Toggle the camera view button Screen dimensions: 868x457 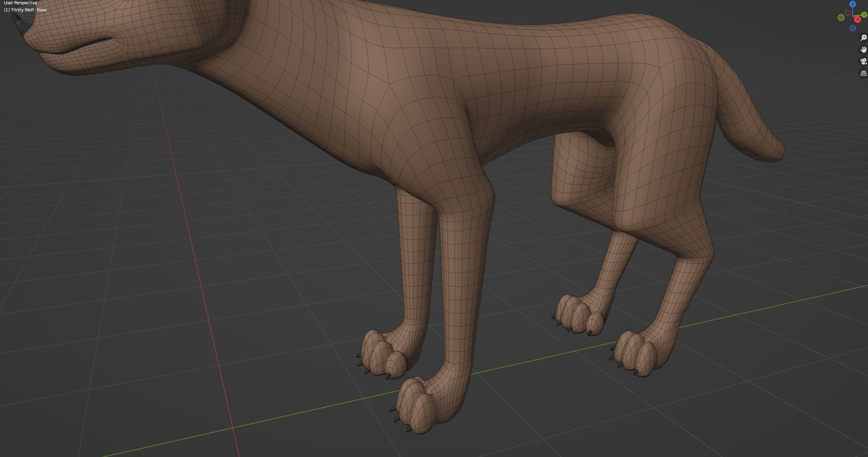click(x=863, y=61)
